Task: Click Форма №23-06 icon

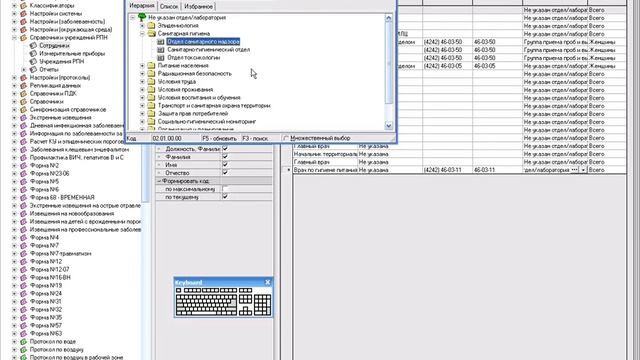Action: (x=24, y=173)
